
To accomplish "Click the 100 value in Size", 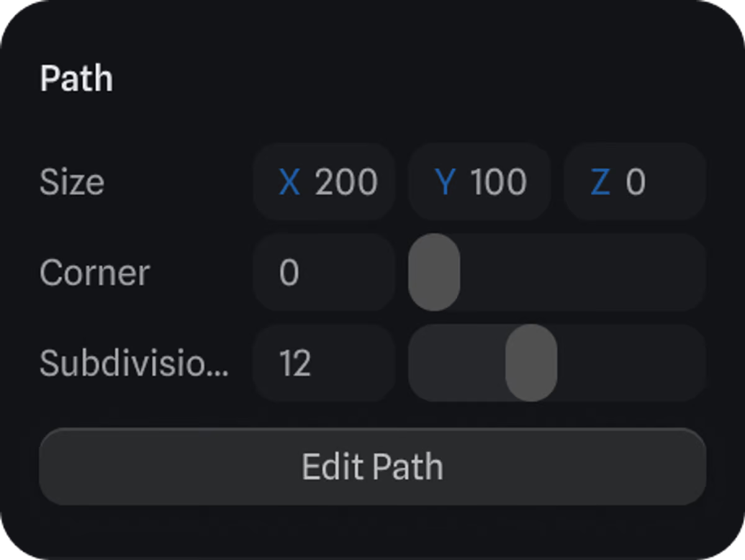I will tap(499, 182).
